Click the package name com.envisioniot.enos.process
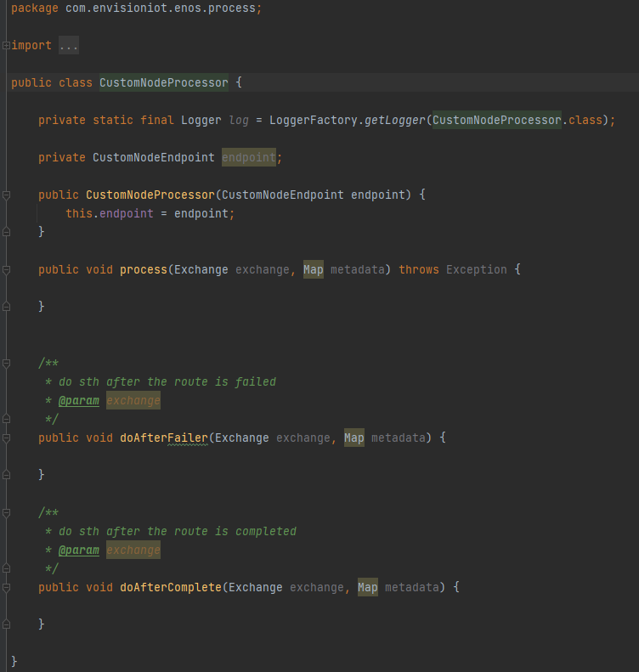Screen dimensions: 639x672 coord(160,8)
